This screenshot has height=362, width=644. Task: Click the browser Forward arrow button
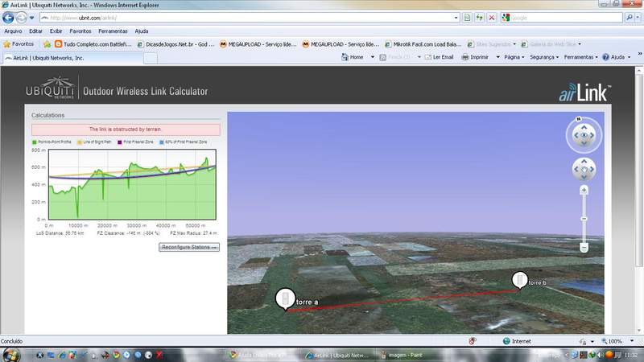click(x=22, y=18)
